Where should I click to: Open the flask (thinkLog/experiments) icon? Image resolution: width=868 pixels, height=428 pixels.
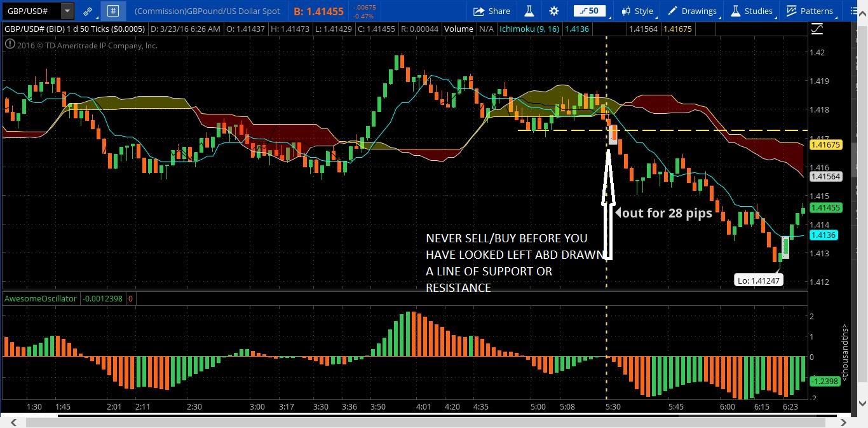(529, 11)
